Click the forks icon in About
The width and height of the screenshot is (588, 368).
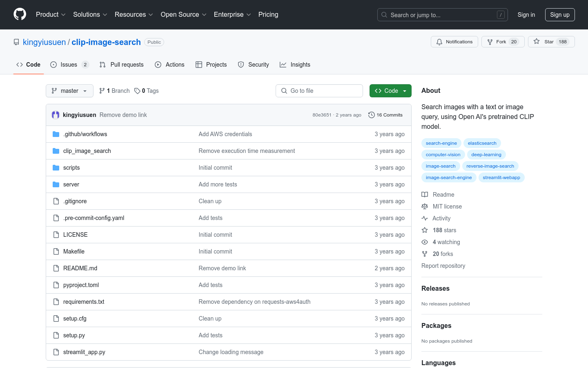(425, 254)
